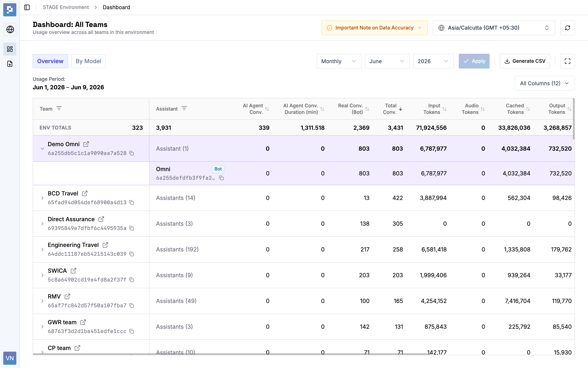Click the horizontal table scrollbar
588x368 pixels.
tap(232, 354)
